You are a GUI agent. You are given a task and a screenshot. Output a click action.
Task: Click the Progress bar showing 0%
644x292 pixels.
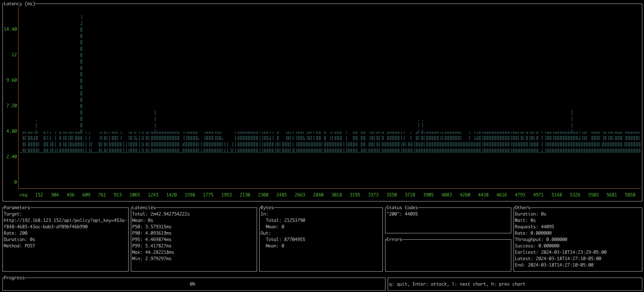pyautogui.click(x=192, y=284)
